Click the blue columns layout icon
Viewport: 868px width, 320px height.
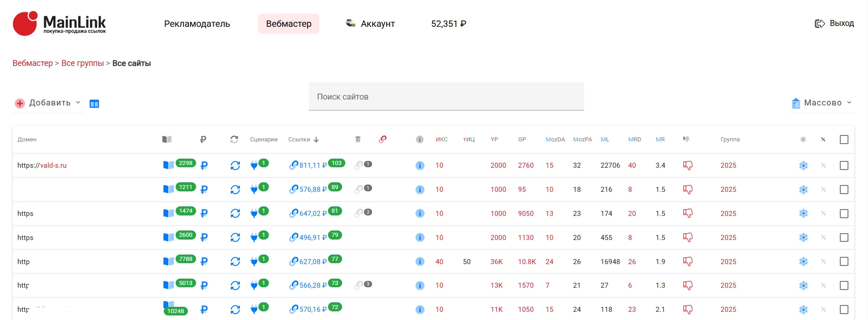94,104
